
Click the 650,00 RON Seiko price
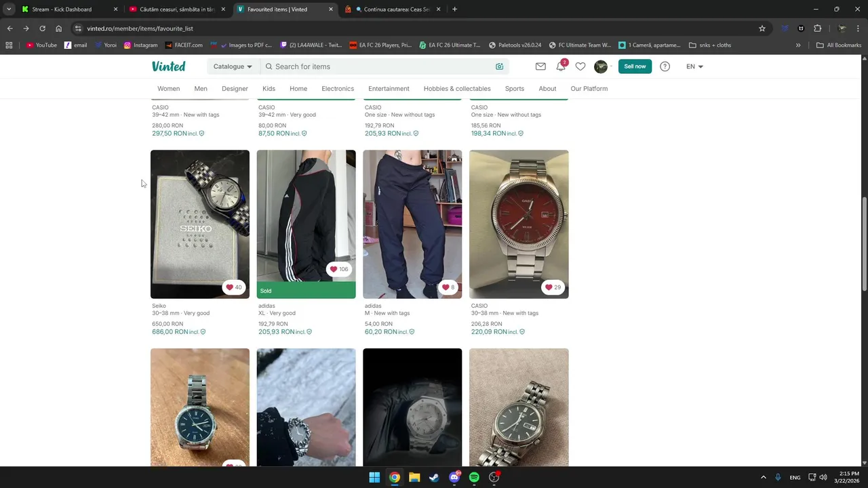(167, 324)
